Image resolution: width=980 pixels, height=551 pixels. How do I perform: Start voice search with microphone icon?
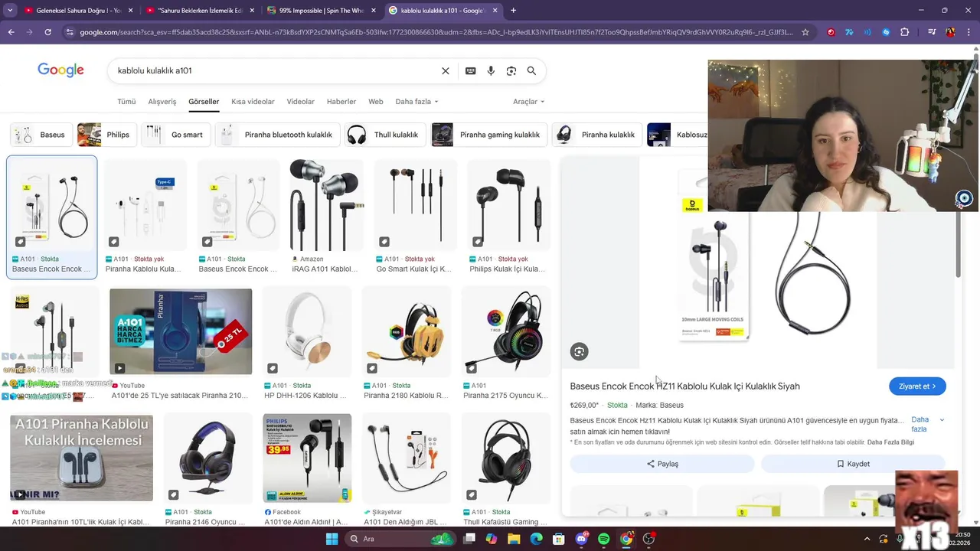[x=491, y=70]
